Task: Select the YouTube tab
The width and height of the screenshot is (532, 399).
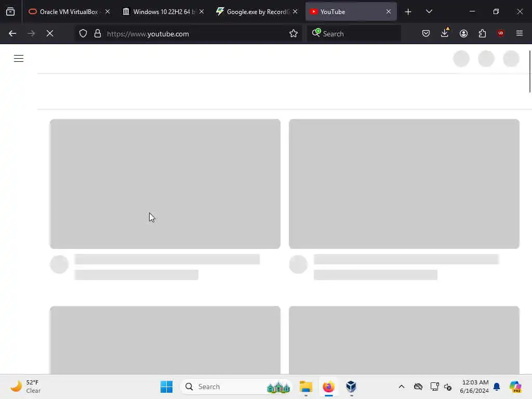Action: 351,12
